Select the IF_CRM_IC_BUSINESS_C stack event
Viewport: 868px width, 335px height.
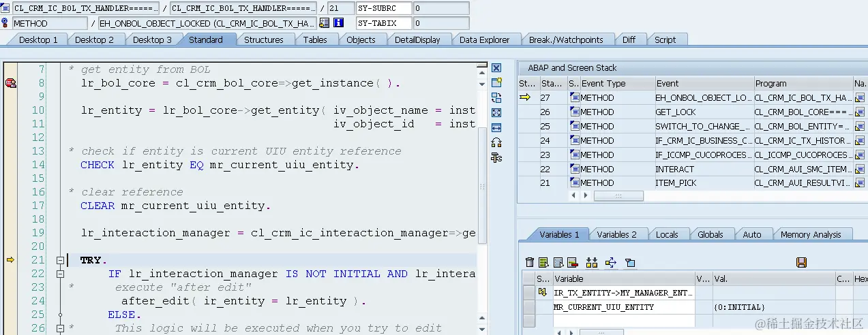(x=703, y=140)
